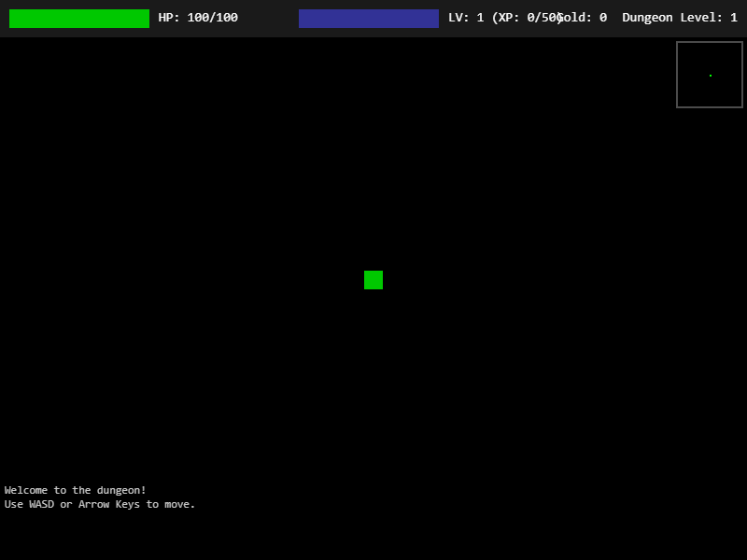747x560 pixels.
Task: Click the 'Gold: 0' counter
Action: pyautogui.click(x=583, y=18)
